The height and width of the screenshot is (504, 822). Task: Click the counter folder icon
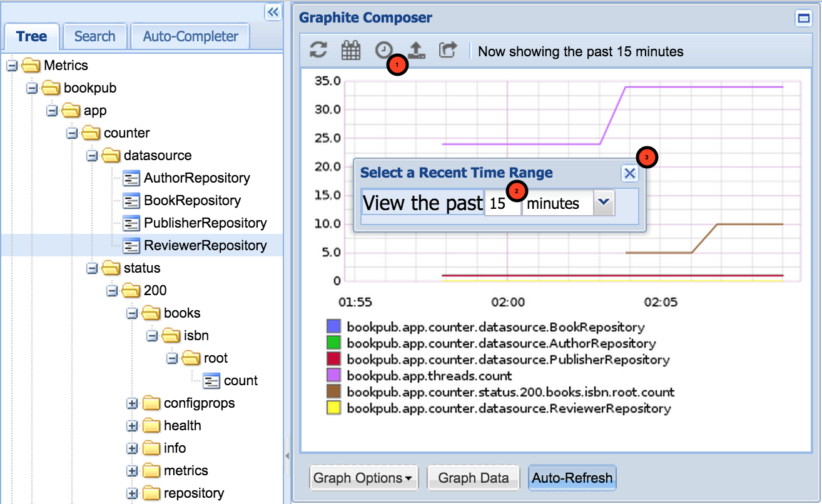[x=91, y=133]
